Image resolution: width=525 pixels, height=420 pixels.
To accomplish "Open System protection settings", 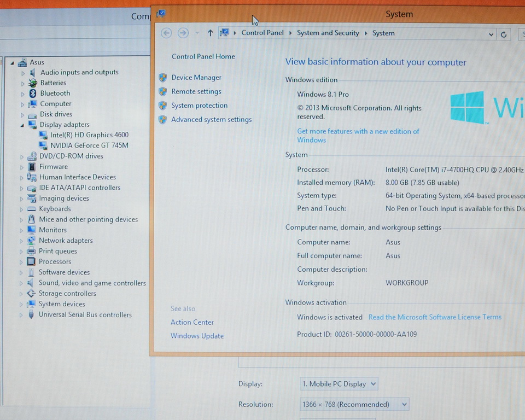I will click(x=199, y=106).
